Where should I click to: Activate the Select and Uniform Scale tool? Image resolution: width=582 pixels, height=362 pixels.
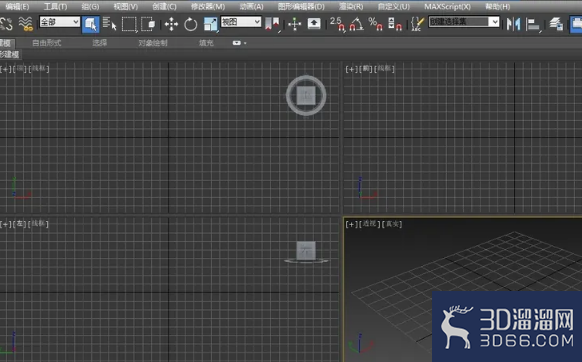click(210, 25)
